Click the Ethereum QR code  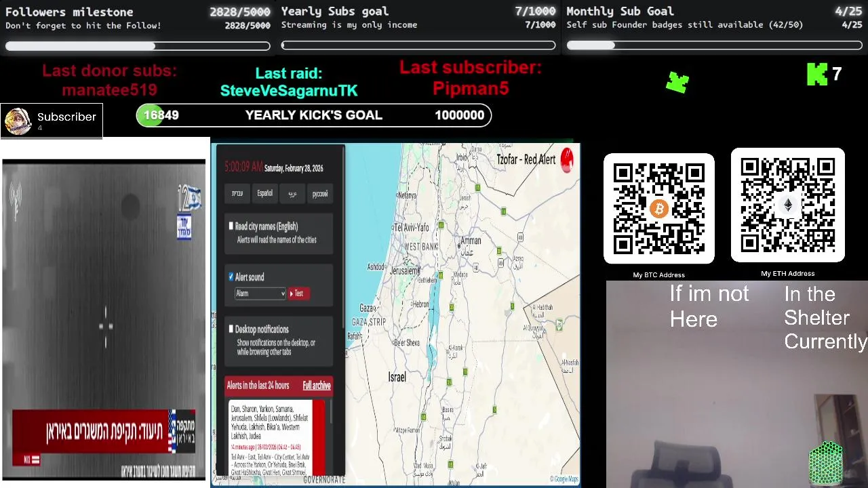pos(788,205)
